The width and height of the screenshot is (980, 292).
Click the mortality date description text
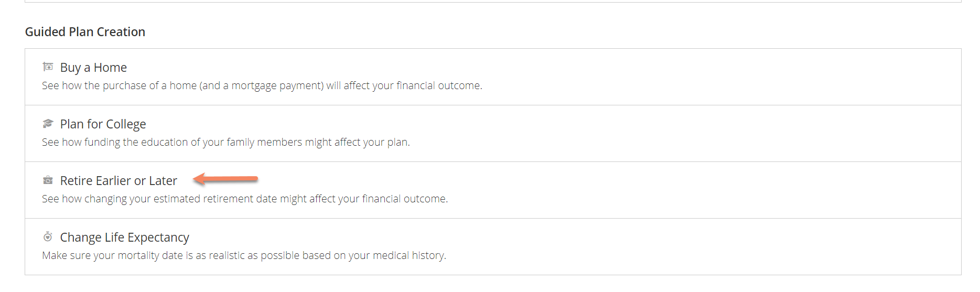(x=244, y=255)
